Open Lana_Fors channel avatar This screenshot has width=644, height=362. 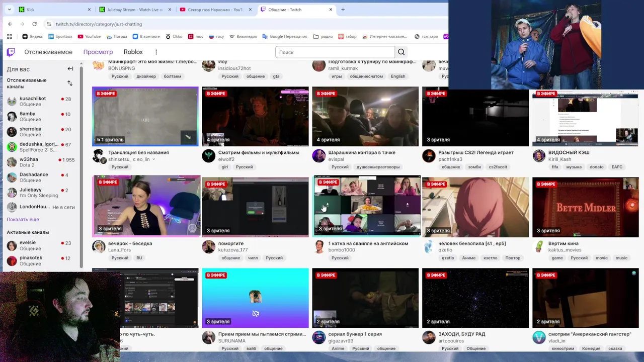click(x=99, y=247)
